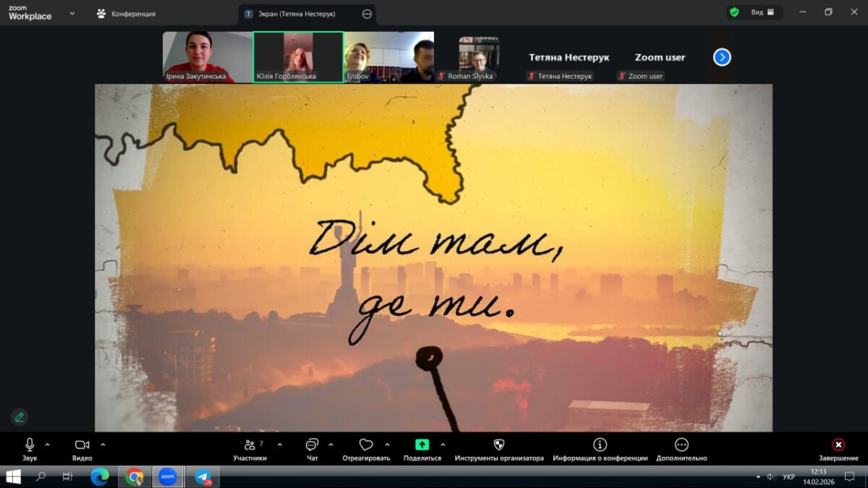
Task: Show next participants with blue arrow
Action: click(722, 57)
